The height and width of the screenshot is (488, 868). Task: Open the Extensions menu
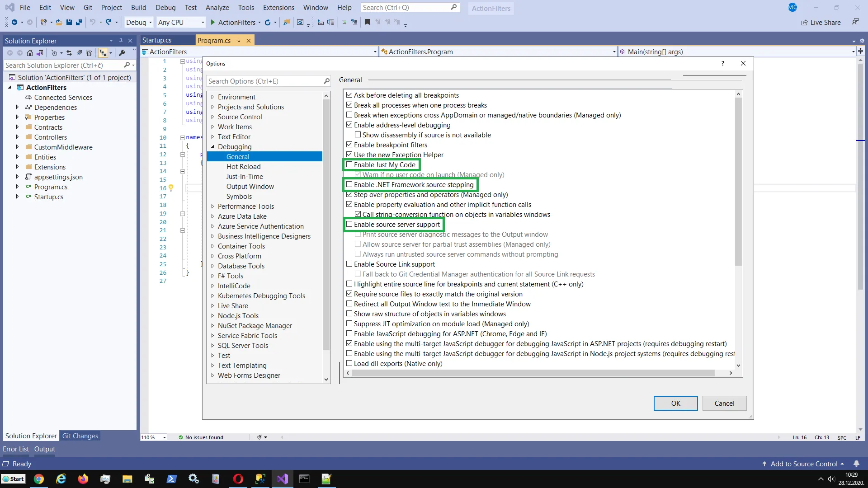pyautogui.click(x=278, y=8)
